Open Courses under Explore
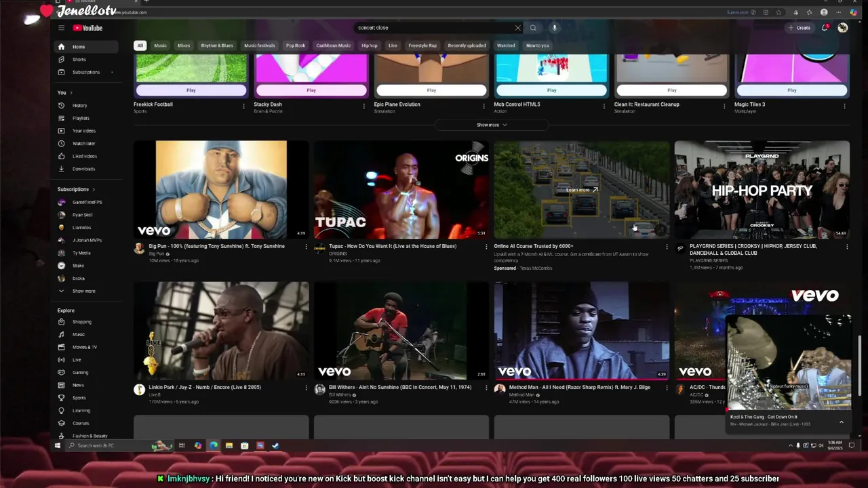868x488 pixels. (81, 423)
